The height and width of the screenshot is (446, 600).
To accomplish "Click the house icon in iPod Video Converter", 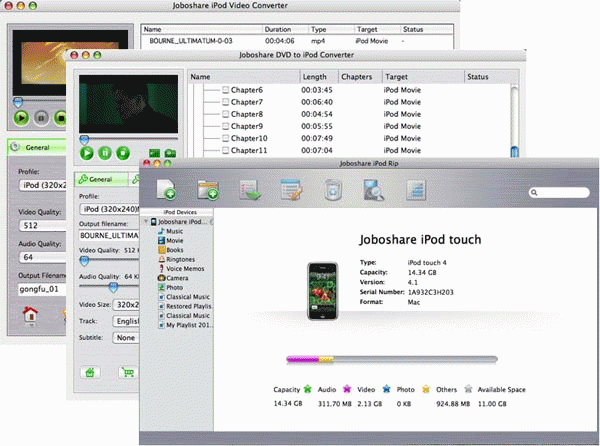I will (x=30, y=316).
